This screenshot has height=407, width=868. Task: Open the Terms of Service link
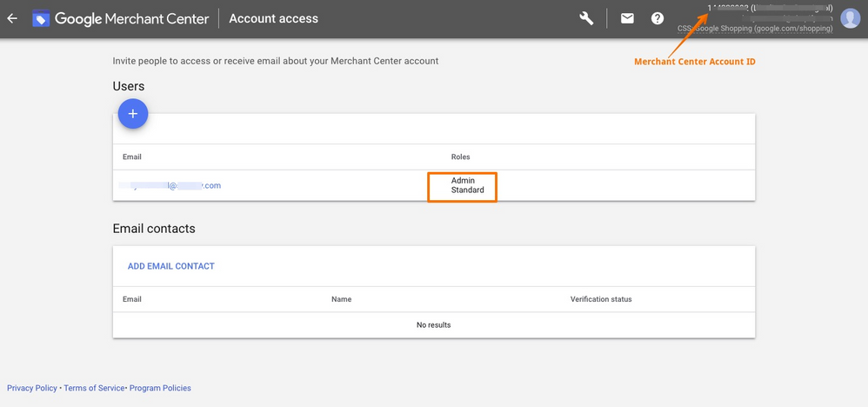click(94, 388)
